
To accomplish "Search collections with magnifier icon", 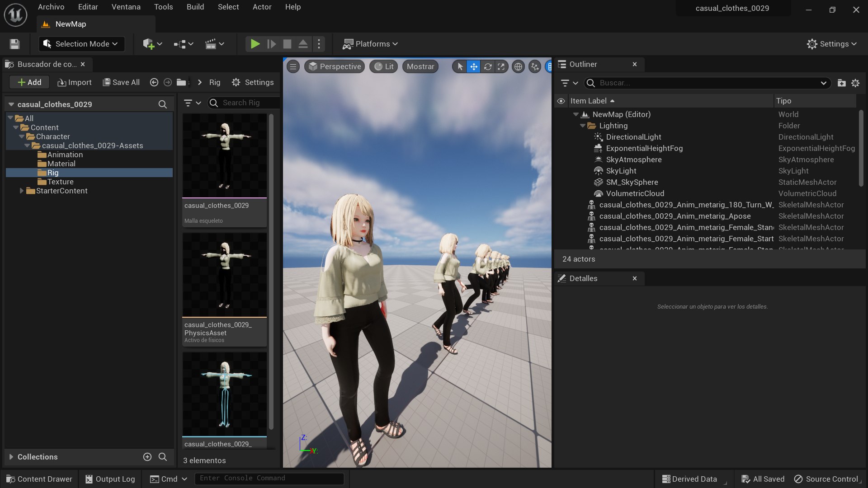I will [x=163, y=457].
